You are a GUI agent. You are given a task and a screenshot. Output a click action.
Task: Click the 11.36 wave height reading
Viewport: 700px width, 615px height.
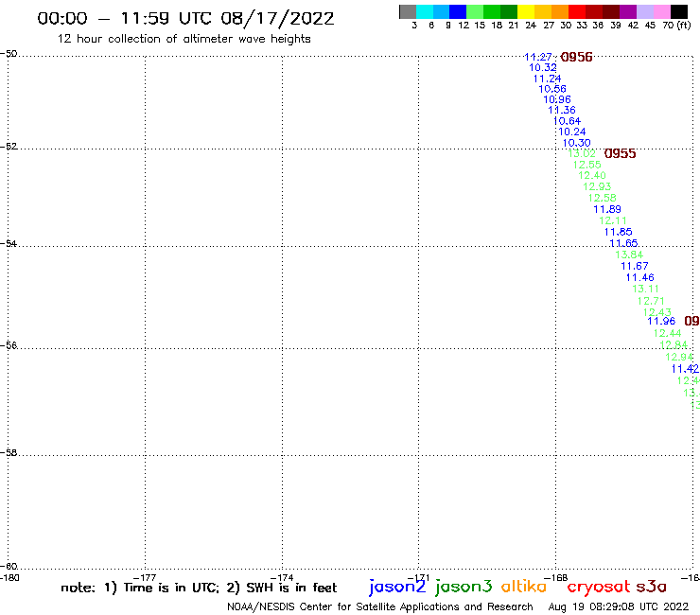[562, 110]
